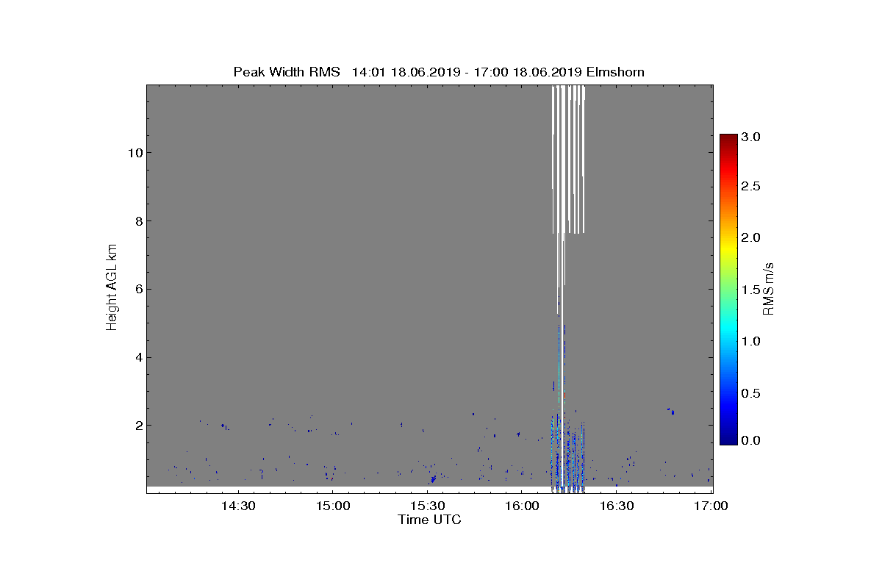Image resolution: width=882 pixels, height=588 pixels.
Task: Click the colorbar value 0.0
Action: point(750,440)
